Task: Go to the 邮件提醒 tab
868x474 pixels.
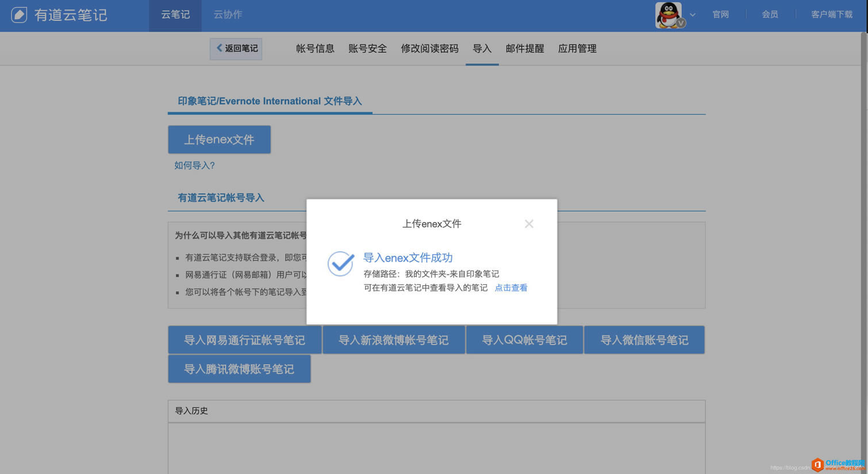Action: pyautogui.click(x=524, y=49)
